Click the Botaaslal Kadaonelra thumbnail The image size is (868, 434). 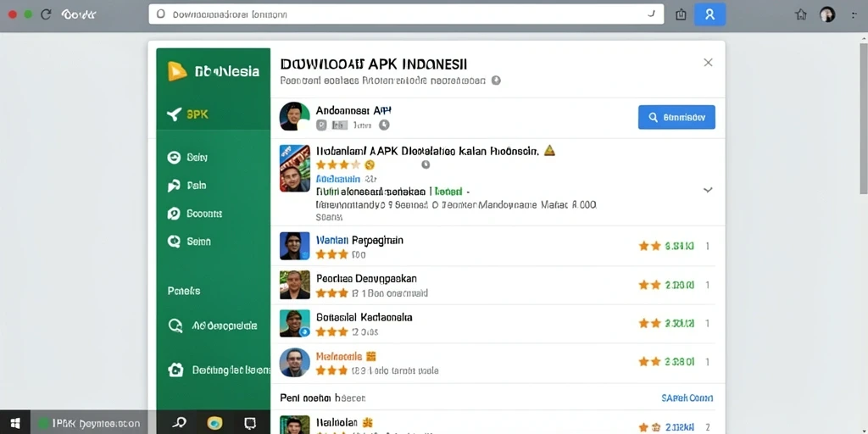(x=294, y=323)
